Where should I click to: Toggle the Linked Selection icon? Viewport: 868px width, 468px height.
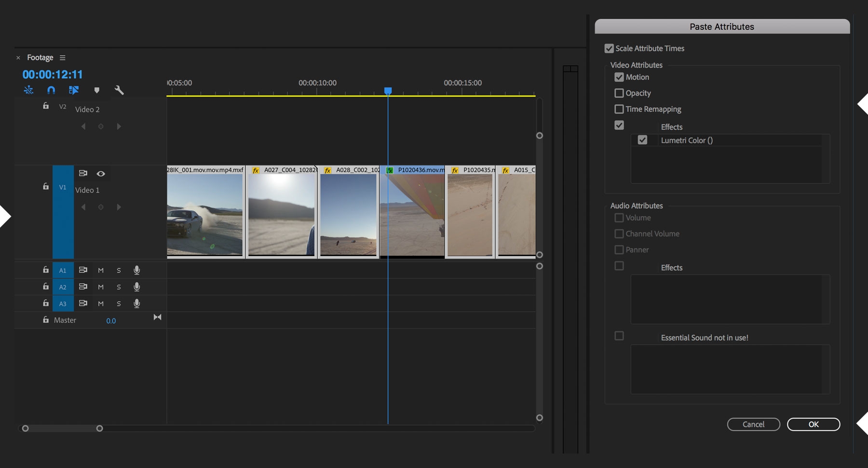(74, 90)
